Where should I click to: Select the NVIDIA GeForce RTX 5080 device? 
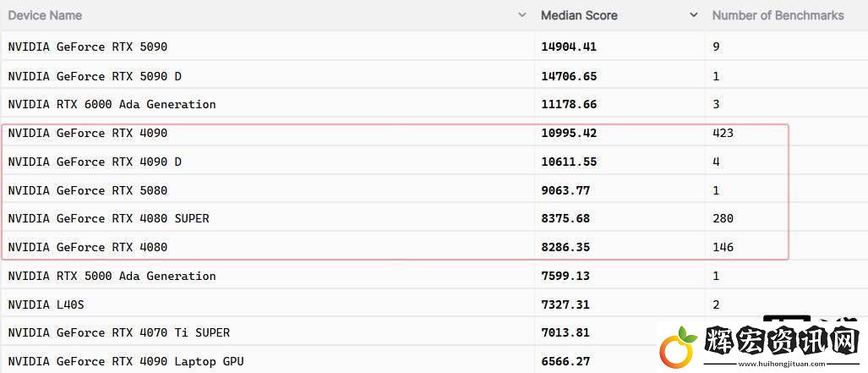click(x=87, y=190)
